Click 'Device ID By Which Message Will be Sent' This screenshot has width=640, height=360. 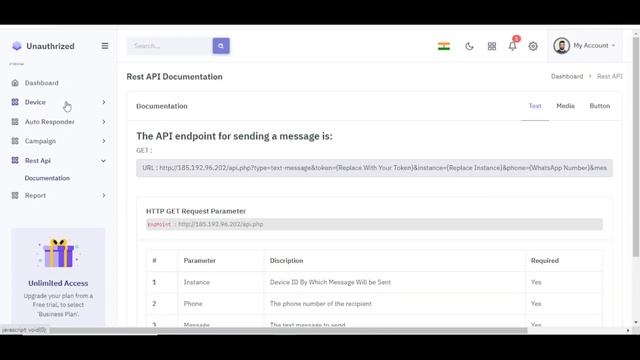pos(330,282)
